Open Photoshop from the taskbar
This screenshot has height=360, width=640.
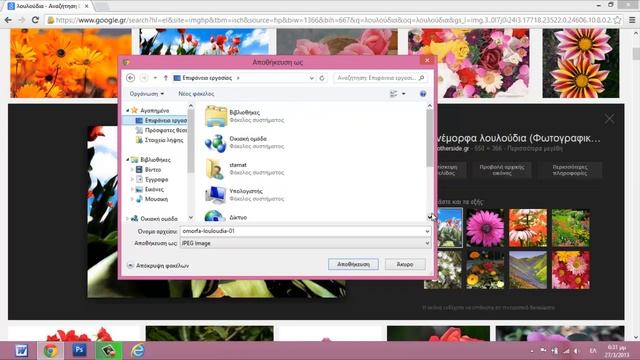pos(80,351)
